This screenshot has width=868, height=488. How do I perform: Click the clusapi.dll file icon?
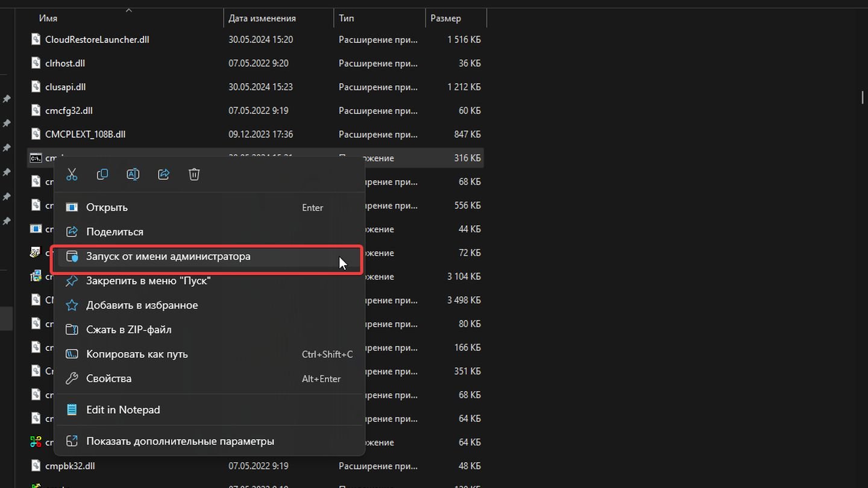pyautogui.click(x=36, y=87)
